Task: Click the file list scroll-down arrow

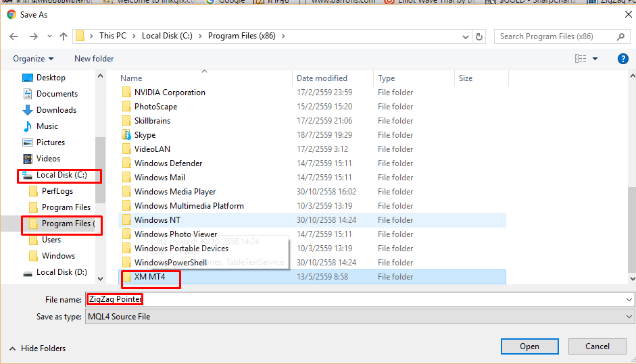Action: tap(633, 279)
